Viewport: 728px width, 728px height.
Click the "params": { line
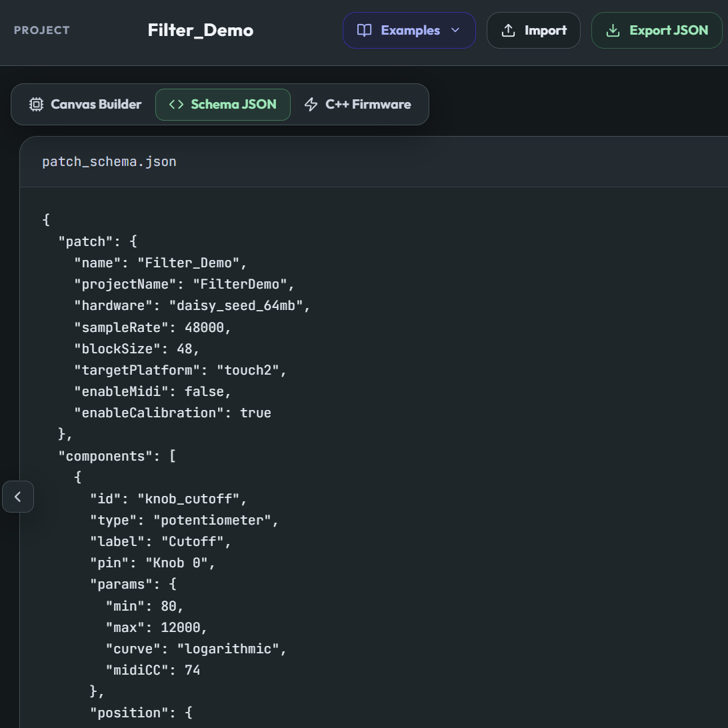[133, 584]
